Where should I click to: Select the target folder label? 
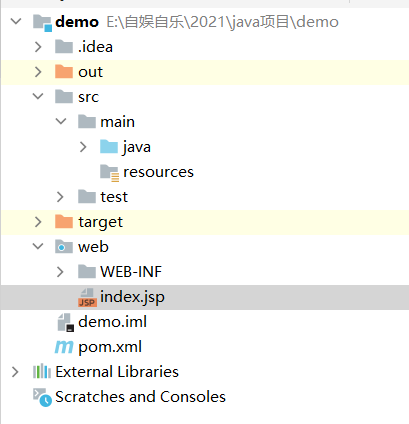point(101,222)
